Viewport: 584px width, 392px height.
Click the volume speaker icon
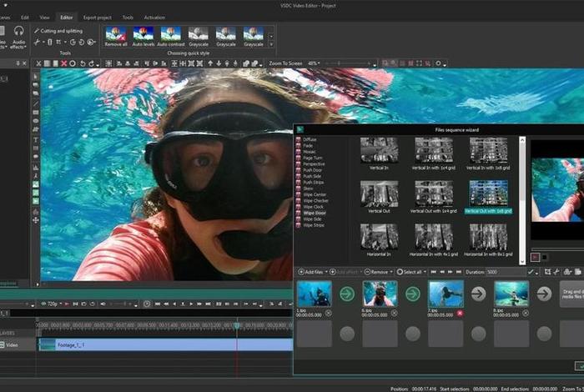[x=103, y=304]
